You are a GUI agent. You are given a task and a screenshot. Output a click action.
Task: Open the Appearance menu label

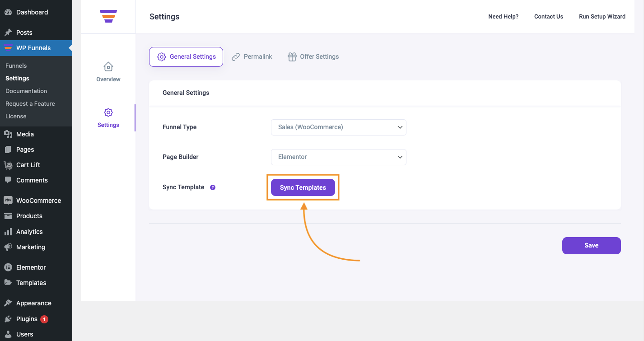34,303
